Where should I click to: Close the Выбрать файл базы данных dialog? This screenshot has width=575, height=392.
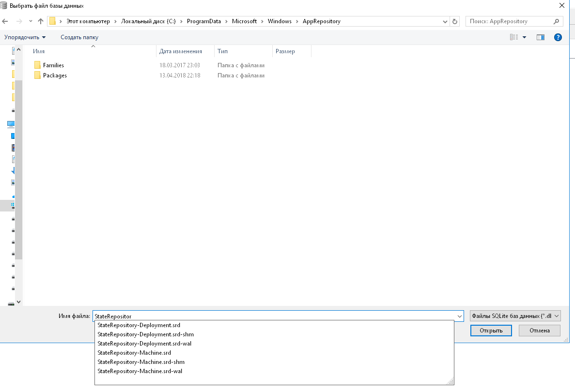(x=562, y=5)
